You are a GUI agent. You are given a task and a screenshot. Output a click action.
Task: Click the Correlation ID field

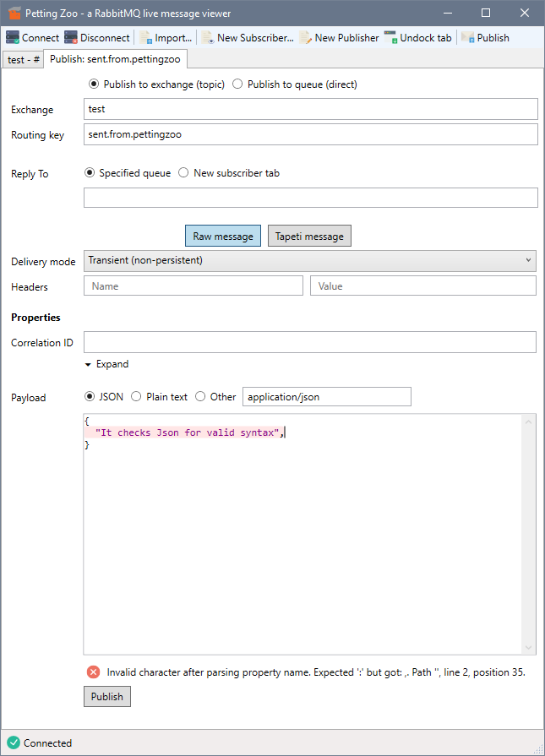[309, 342]
